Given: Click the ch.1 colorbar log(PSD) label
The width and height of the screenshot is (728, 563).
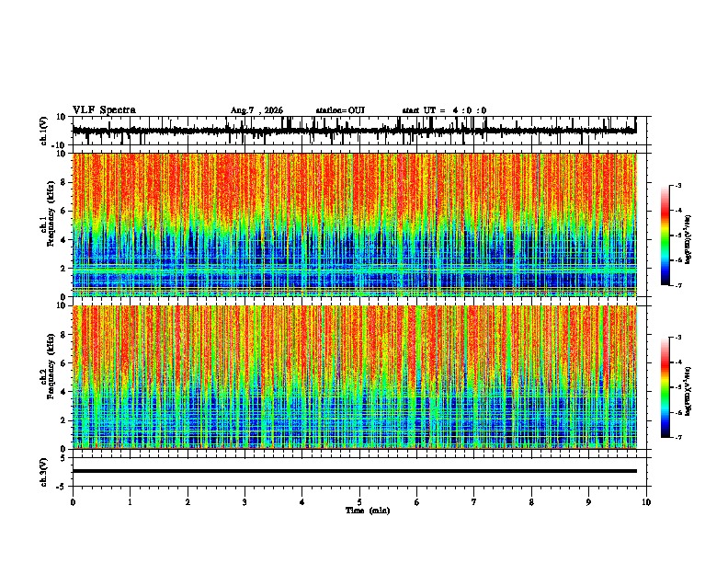Looking at the screenshot, I should 688,240.
